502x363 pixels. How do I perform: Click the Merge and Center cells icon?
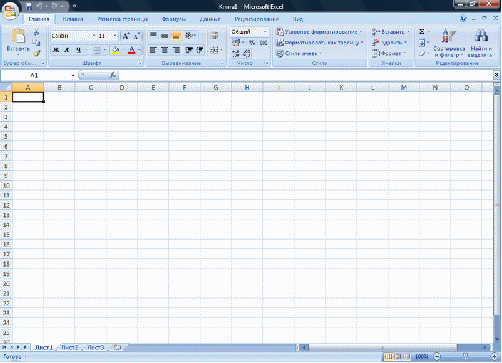click(214, 50)
